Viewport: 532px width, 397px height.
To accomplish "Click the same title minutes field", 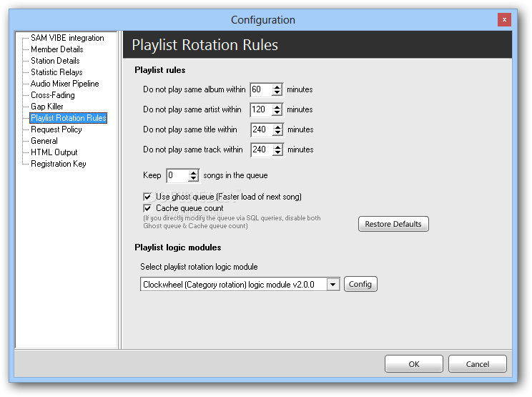I will [x=261, y=129].
